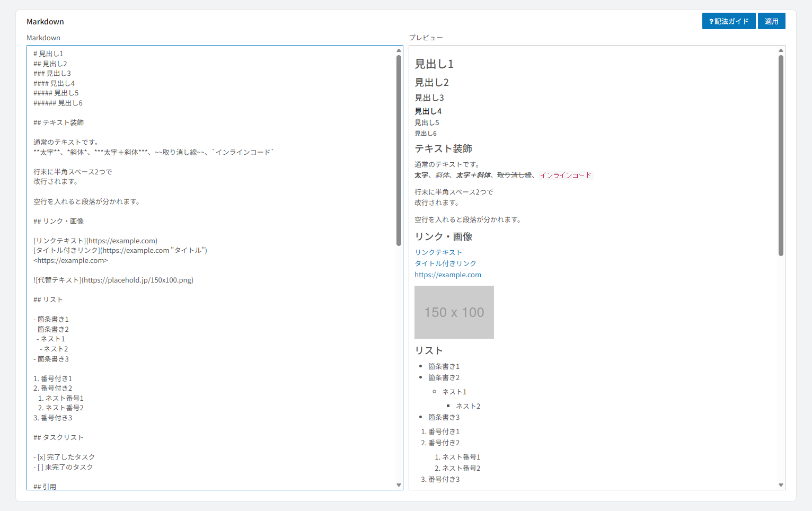Click 番号付き1 item in preview
The height and width of the screenshot is (511, 812).
point(444,431)
